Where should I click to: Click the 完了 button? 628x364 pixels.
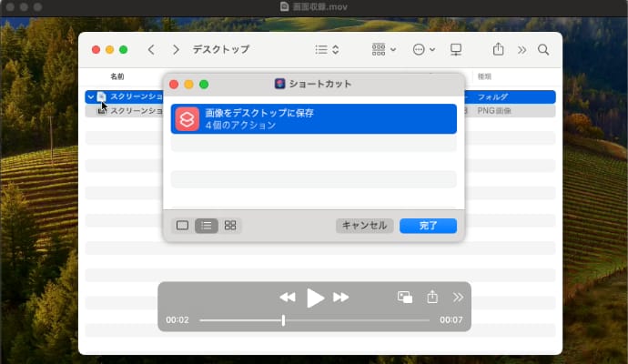[428, 225]
